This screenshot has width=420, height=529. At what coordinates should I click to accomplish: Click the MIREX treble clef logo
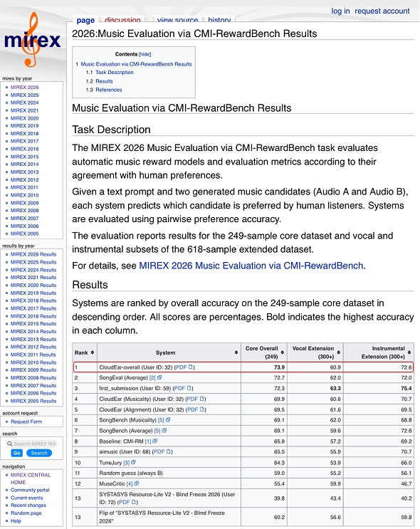32,40
